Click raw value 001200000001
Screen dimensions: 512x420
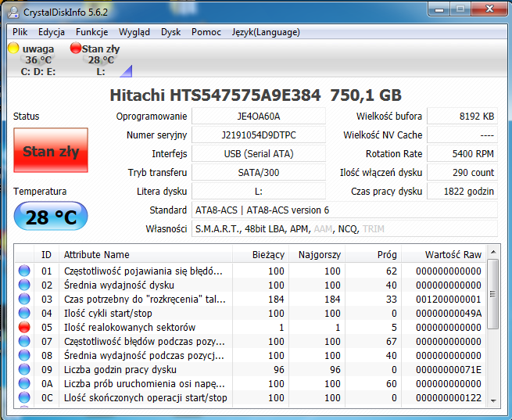449,299
